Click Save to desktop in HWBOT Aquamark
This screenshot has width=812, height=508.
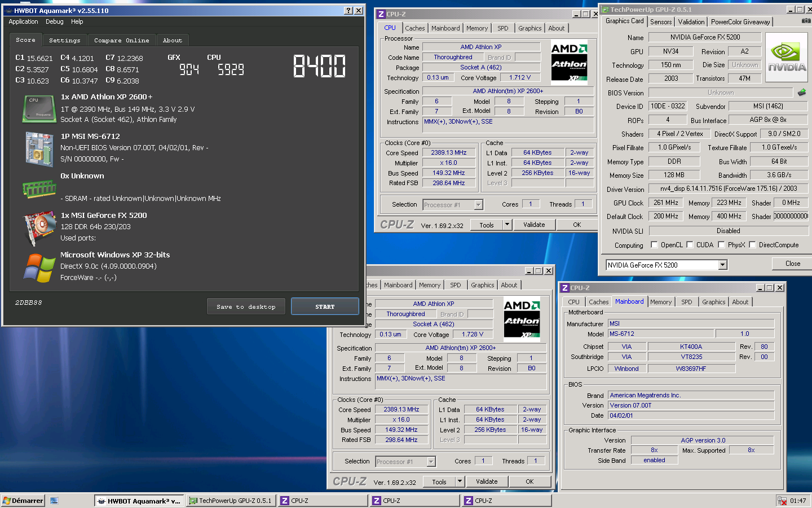click(x=246, y=306)
